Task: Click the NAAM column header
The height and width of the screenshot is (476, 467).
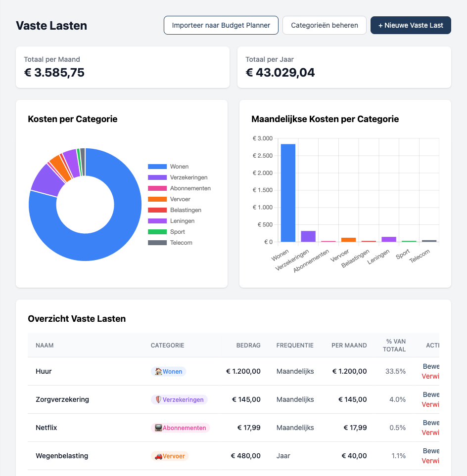Action: click(x=45, y=346)
